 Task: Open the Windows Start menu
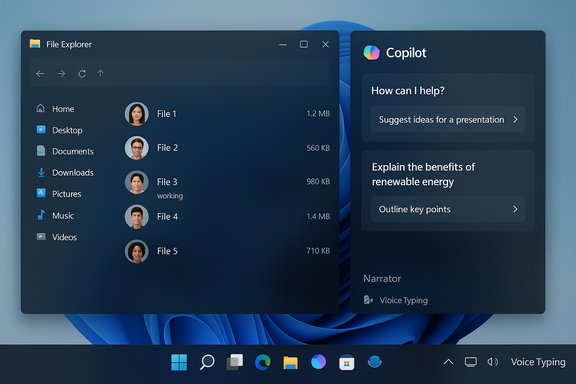(179, 362)
